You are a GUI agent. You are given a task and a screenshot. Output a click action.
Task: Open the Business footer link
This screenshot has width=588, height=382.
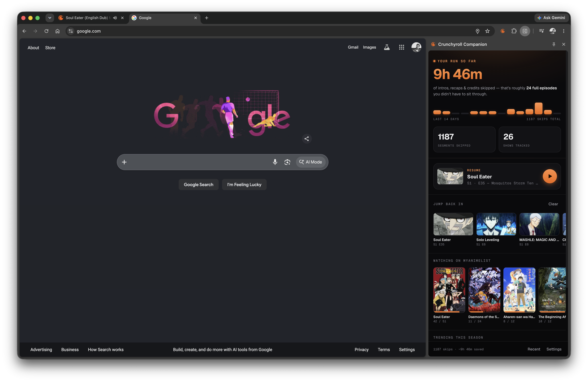pyautogui.click(x=70, y=349)
